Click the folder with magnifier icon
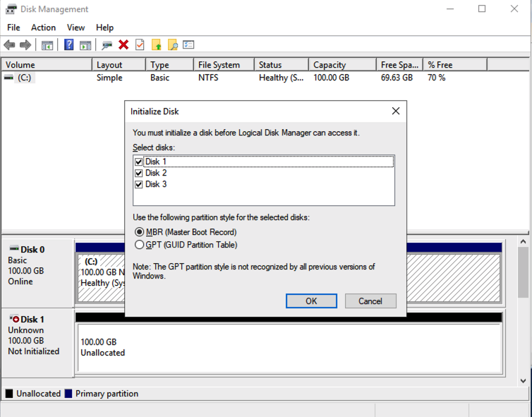The height and width of the screenshot is (417, 532). (x=172, y=44)
